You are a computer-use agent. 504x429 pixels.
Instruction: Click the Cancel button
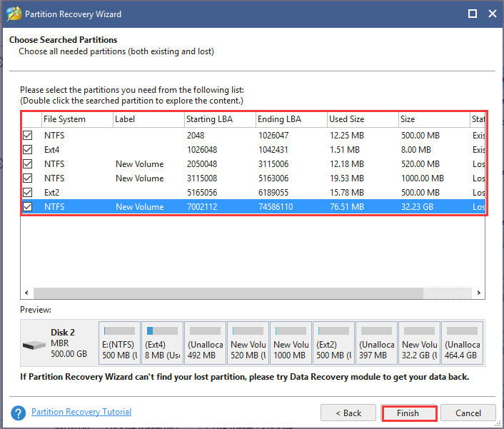pyautogui.click(x=468, y=413)
